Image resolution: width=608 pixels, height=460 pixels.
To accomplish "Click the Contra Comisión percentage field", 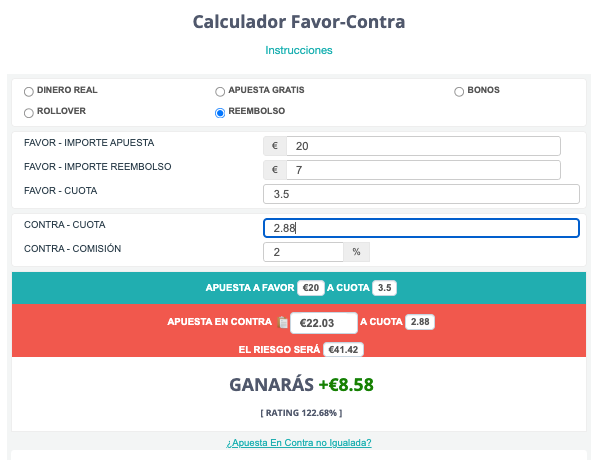I will coord(303,252).
